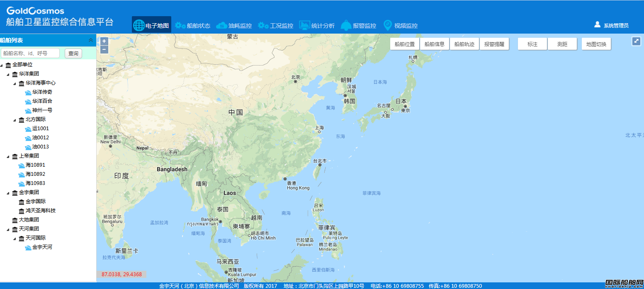Collapse the 金宇集团 tree node
This screenshot has height=289, width=644.
[x=8, y=193]
